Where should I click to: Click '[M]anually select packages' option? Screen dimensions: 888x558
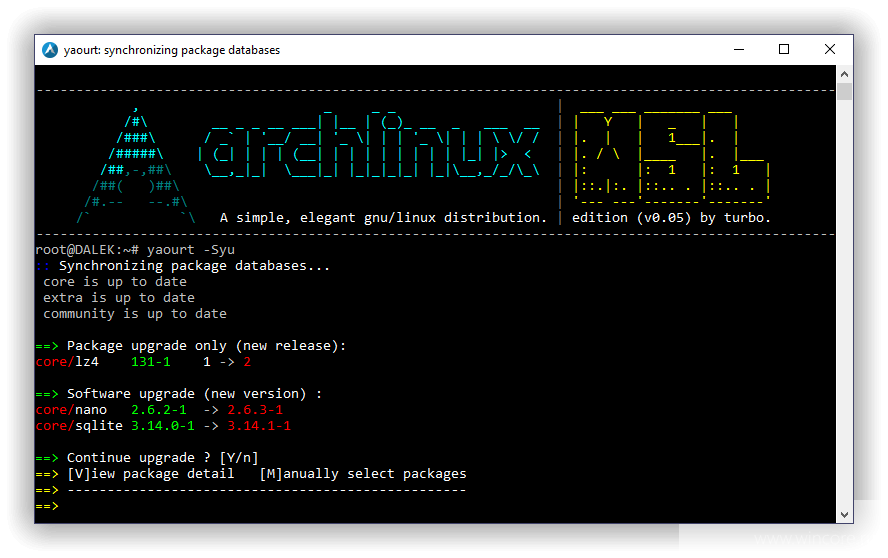coord(363,474)
